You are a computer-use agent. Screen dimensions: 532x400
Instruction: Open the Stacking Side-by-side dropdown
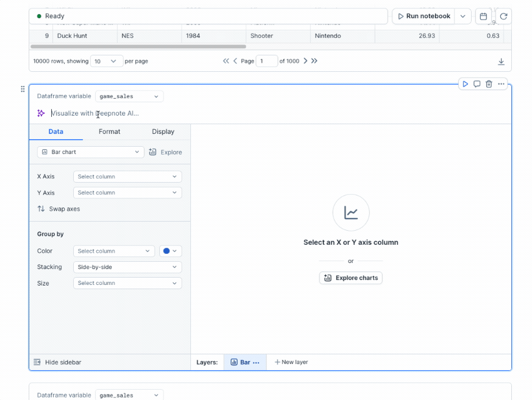pyautogui.click(x=127, y=267)
